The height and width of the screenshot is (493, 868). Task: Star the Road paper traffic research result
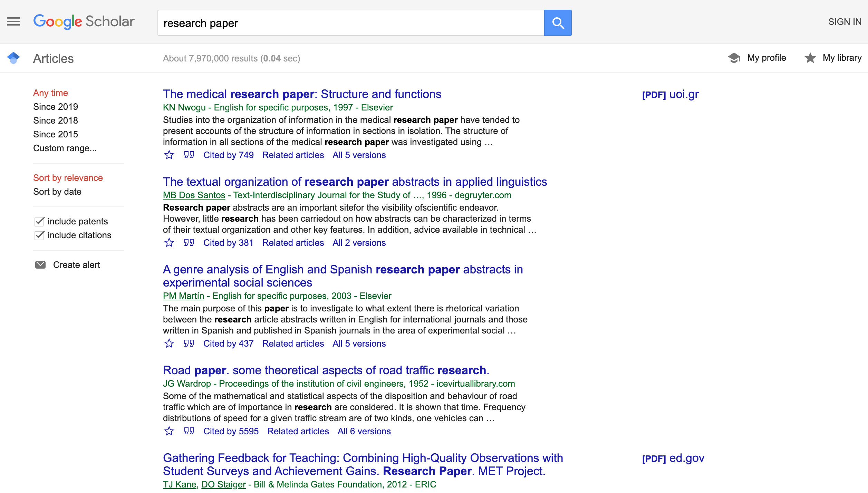169,431
